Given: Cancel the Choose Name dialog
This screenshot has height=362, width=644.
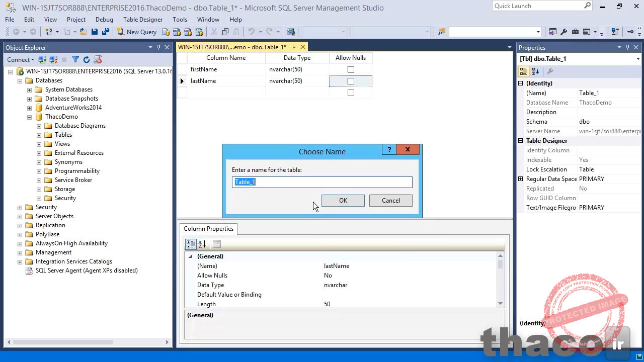Looking at the screenshot, I should click(x=390, y=200).
